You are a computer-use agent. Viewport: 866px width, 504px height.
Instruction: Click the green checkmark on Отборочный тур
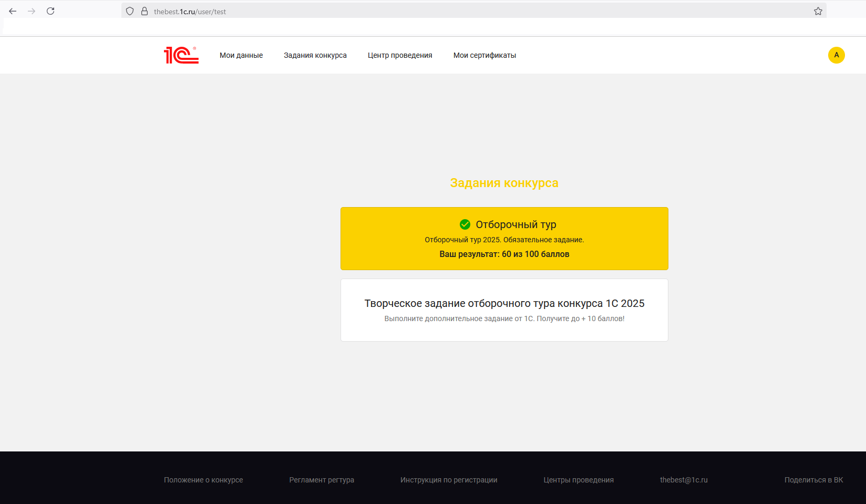click(465, 224)
